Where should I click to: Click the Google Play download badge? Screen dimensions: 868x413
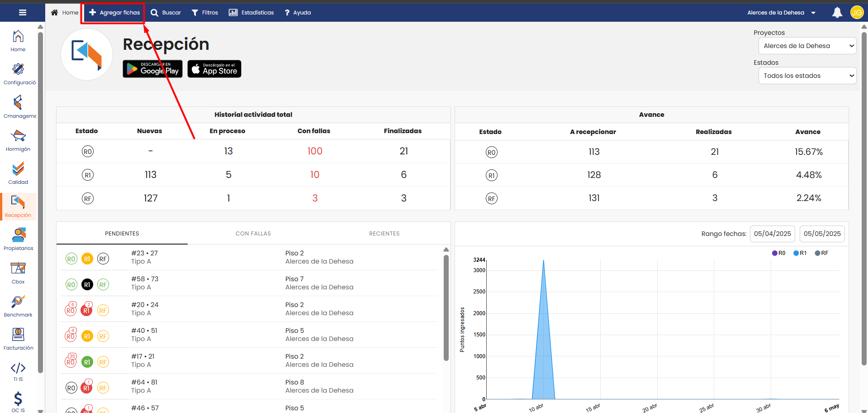pos(152,69)
